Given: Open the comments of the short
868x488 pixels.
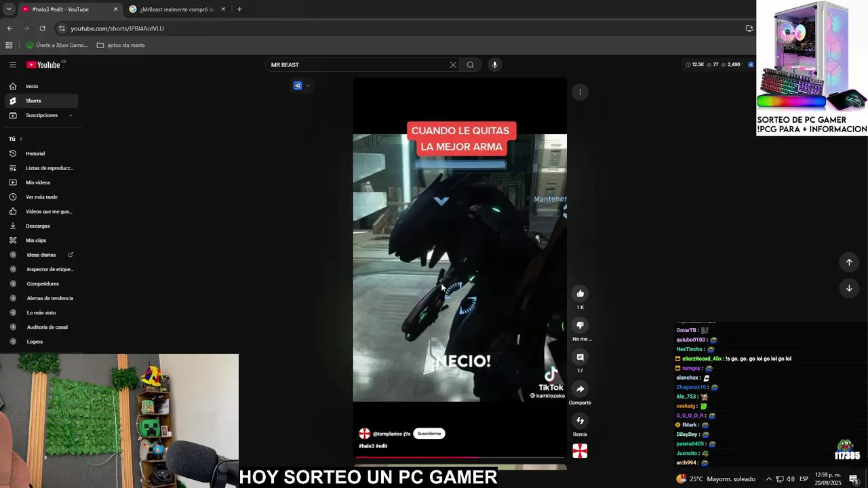Looking at the screenshot, I should pos(580,357).
